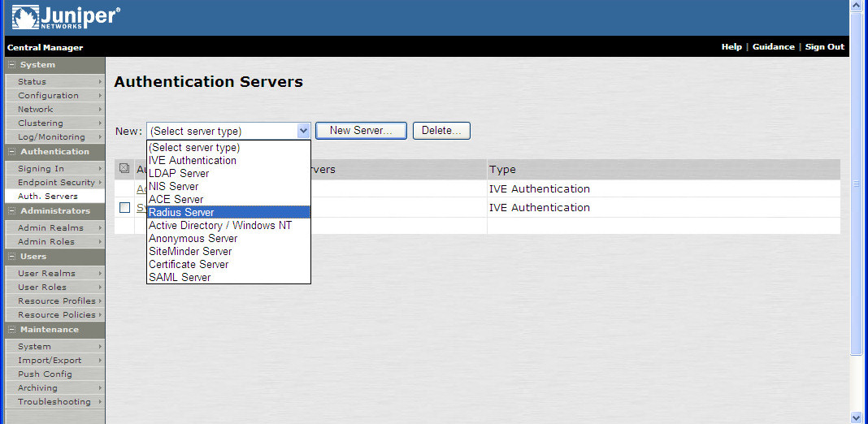Open the Resource Policies menu item
The height and width of the screenshot is (424, 868).
point(54,314)
